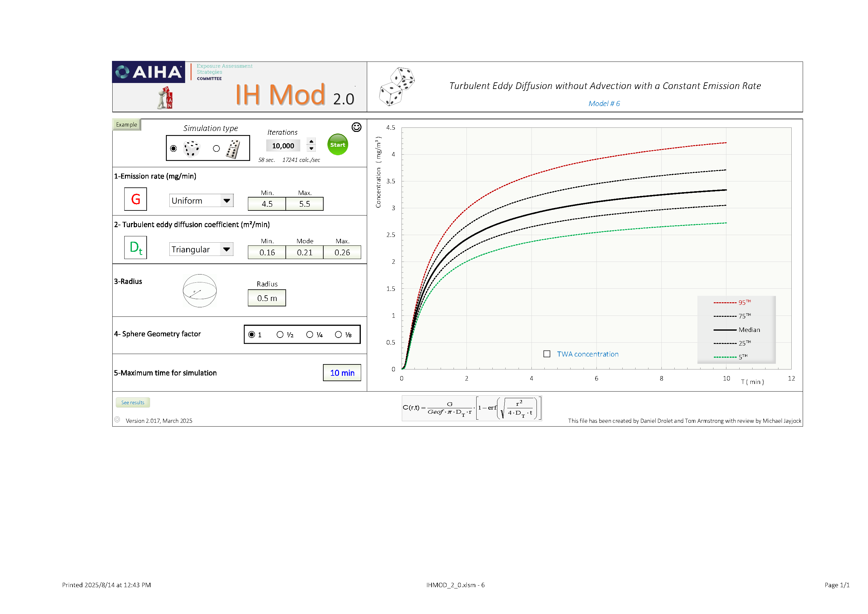Click the PLAN figure icon

click(x=165, y=98)
